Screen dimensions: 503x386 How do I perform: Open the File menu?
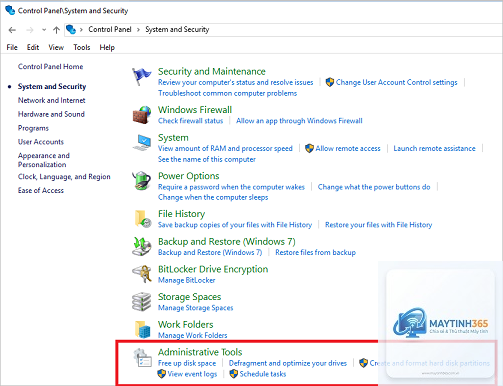tap(12, 47)
